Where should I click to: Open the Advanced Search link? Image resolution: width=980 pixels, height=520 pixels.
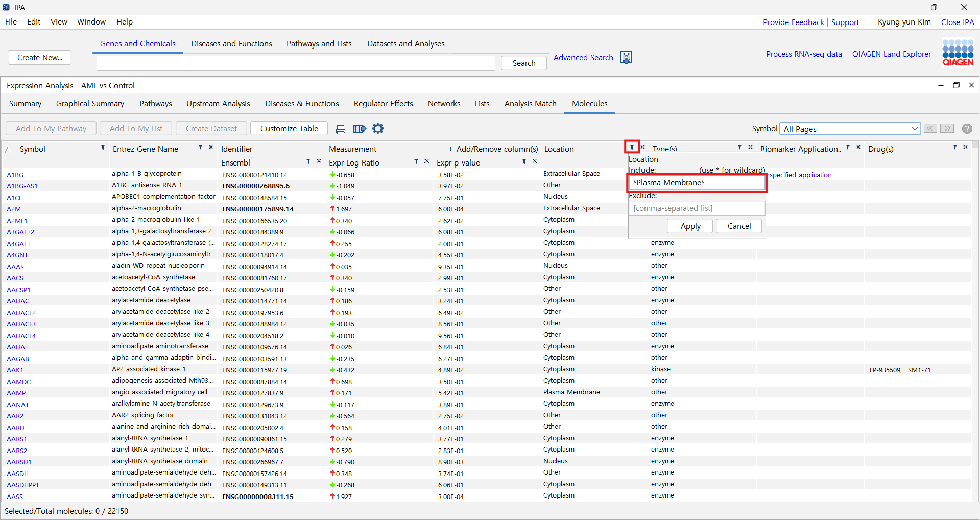pos(583,57)
